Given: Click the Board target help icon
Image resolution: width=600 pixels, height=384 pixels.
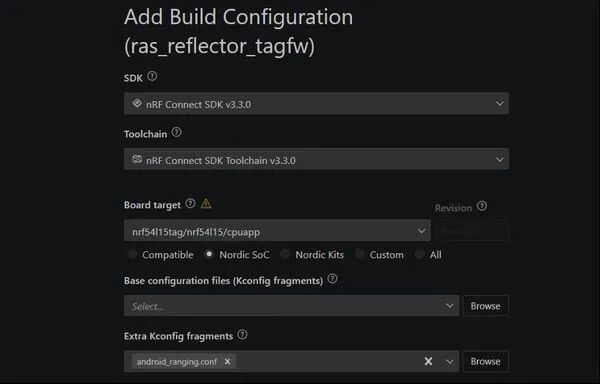Looking at the screenshot, I should (x=190, y=203).
